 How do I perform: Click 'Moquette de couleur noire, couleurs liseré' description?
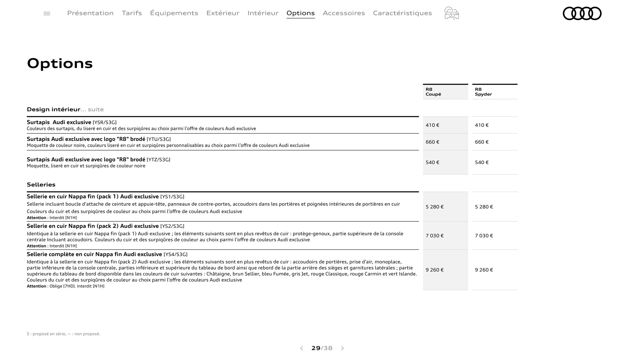(168, 145)
